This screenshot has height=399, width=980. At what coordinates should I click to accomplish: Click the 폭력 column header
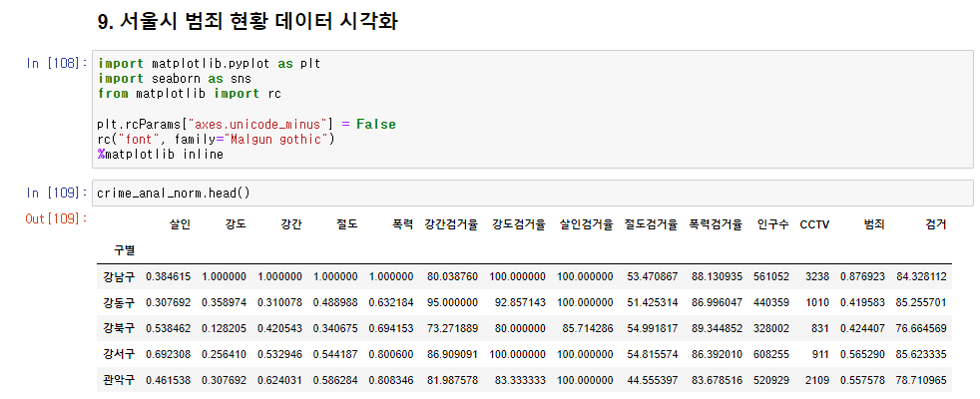point(402,224)
